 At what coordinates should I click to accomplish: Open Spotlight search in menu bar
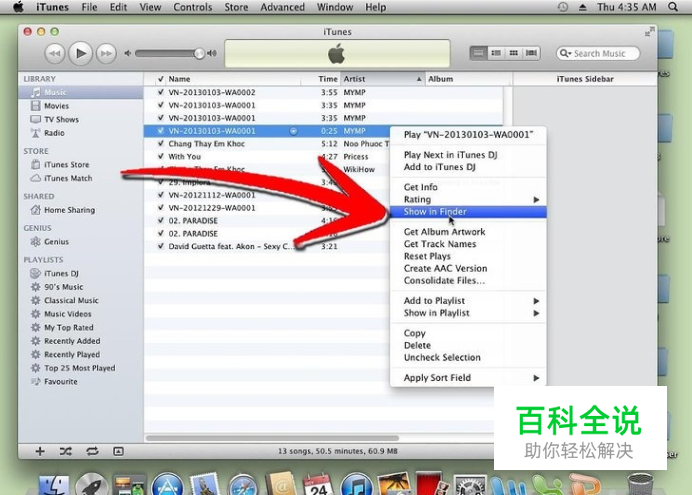pyautogui.click(x=673, y=7)
